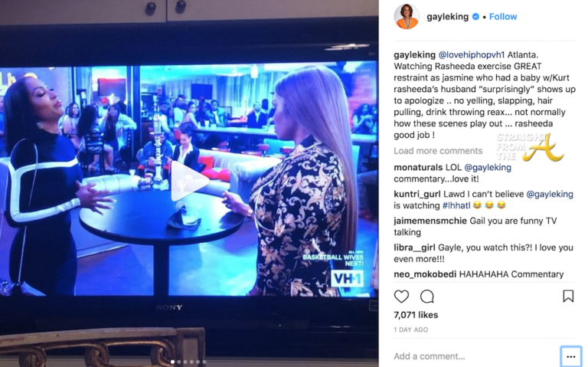Viewport: 588px width, 367px height.
Task: Open jaimemensmchie's profile
Action: [430, 221]
